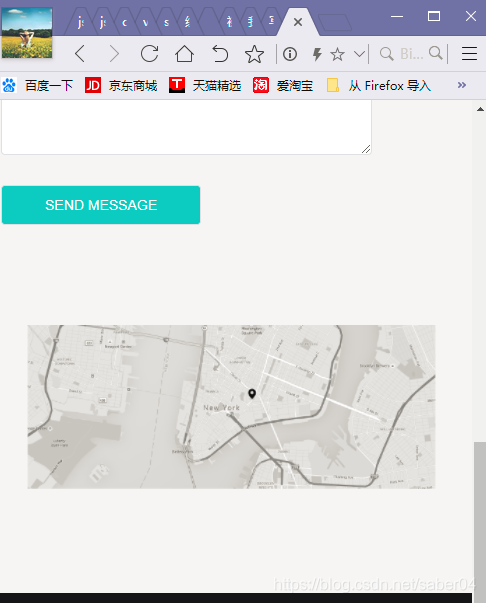Click the browser back arrow

(80, 53)
